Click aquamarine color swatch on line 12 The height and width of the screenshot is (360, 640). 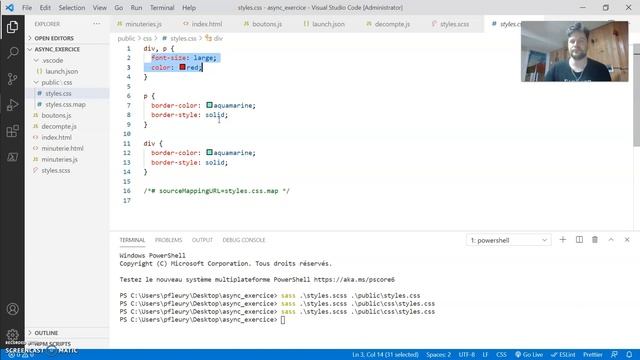point(209,152)
